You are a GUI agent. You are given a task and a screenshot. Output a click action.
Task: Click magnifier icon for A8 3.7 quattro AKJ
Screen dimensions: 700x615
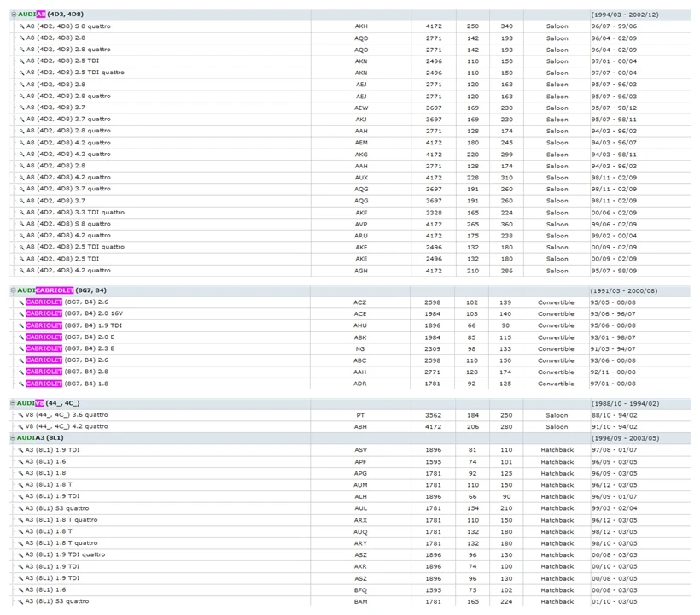(21, 120)
